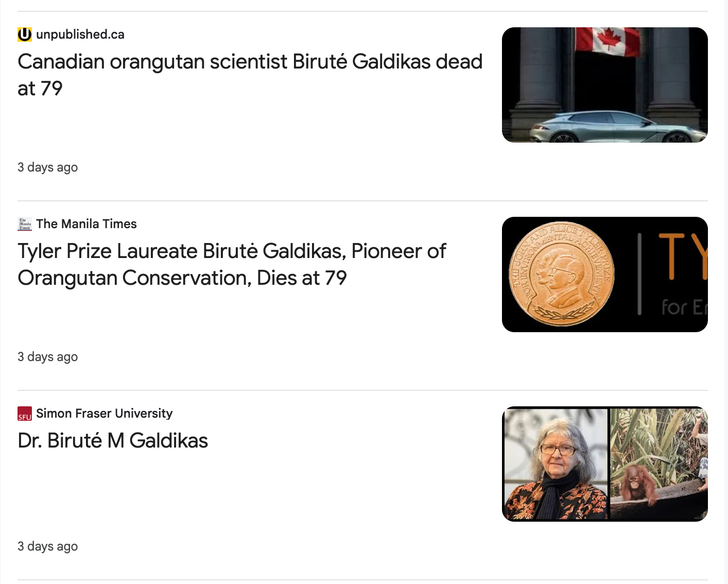728x584 pixels.
Task: Click the red SFU favicon
Action: point(25,414)
